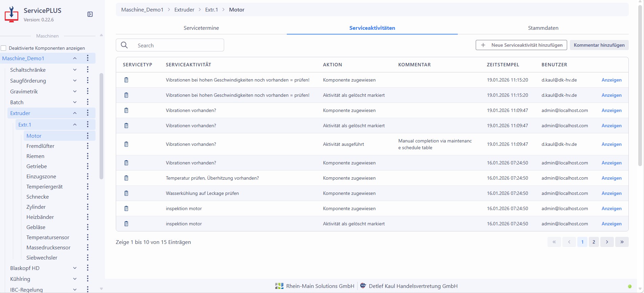Click clipboard icon of Wasserkühlung auf Leckage row
The image size is (644, 293).
point(126,193)
